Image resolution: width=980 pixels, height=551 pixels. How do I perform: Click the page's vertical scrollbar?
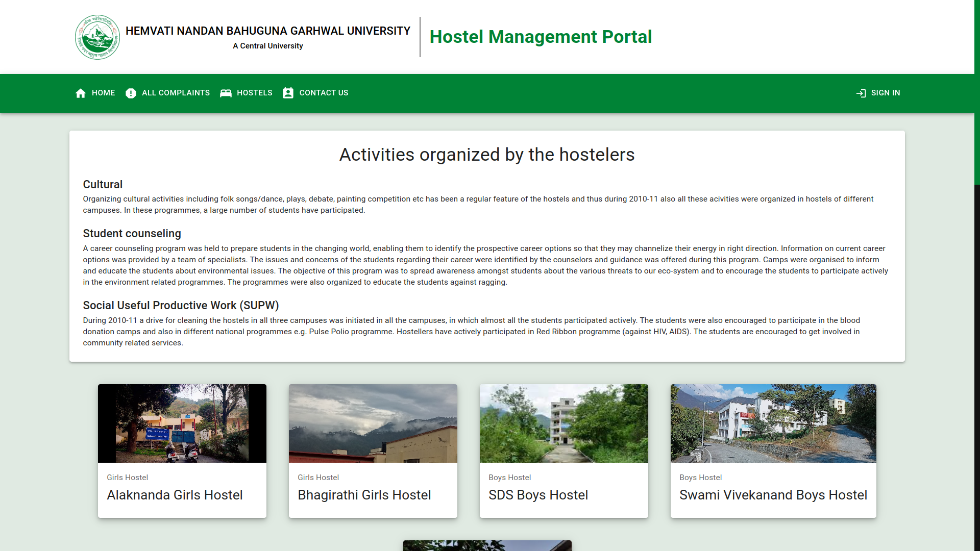pos(977,92)
